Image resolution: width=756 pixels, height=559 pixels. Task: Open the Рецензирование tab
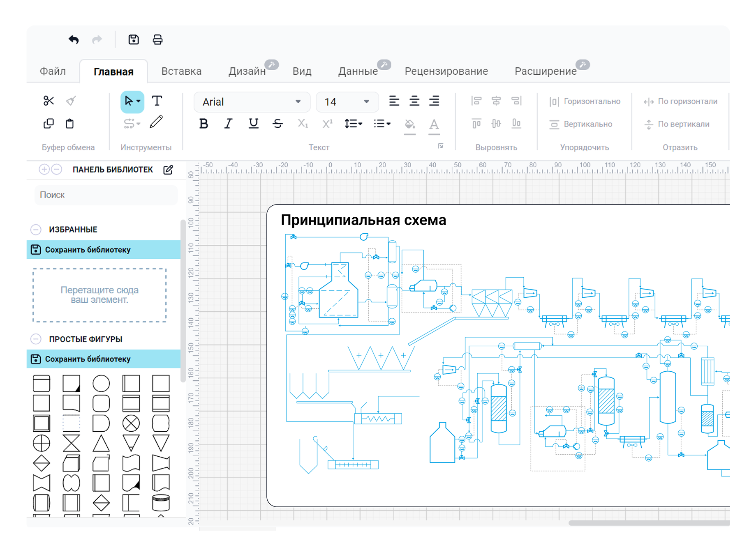[446, 71]
